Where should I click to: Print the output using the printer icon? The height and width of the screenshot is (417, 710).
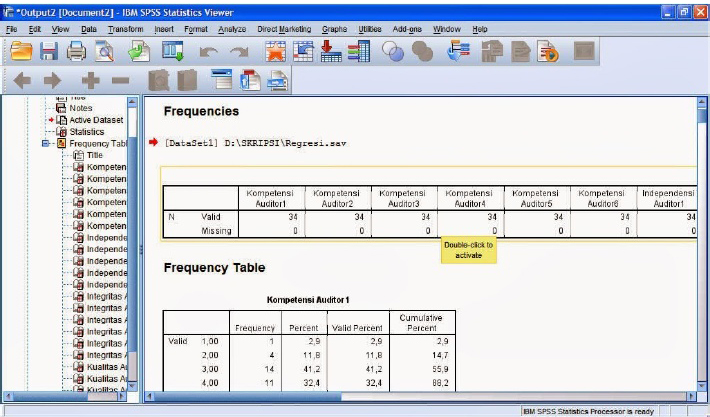pyautogui.click(x=76, y=52)
